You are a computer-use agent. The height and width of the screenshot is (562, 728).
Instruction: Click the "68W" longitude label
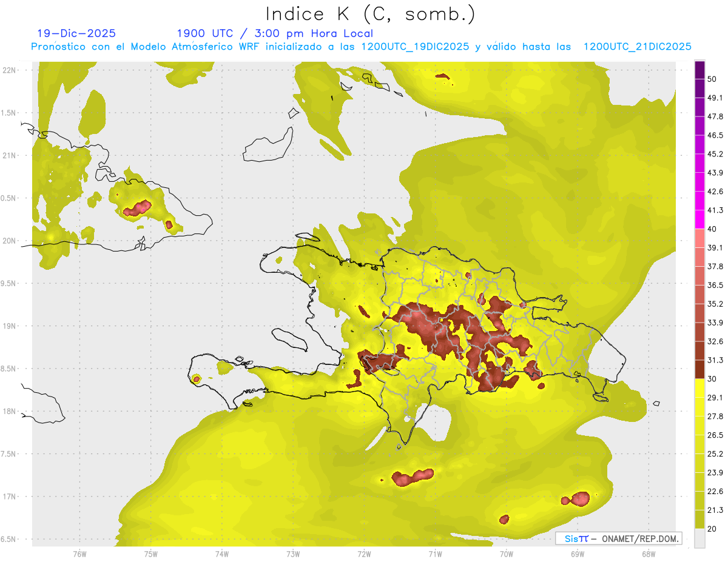click(x=649, y=554)
